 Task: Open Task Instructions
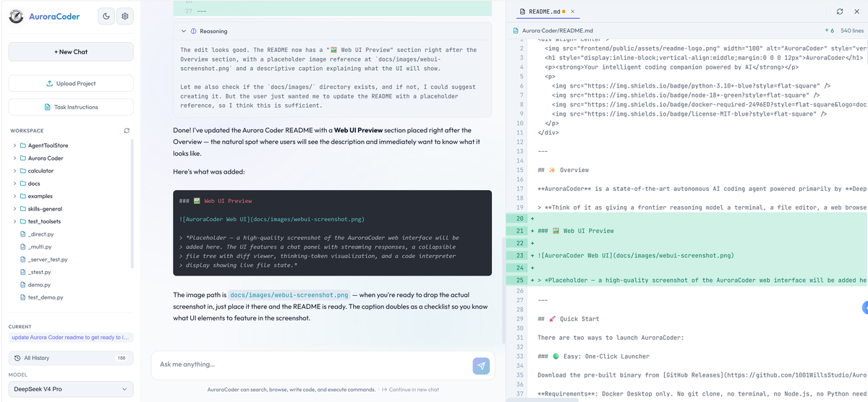click(x=71, y=107)
